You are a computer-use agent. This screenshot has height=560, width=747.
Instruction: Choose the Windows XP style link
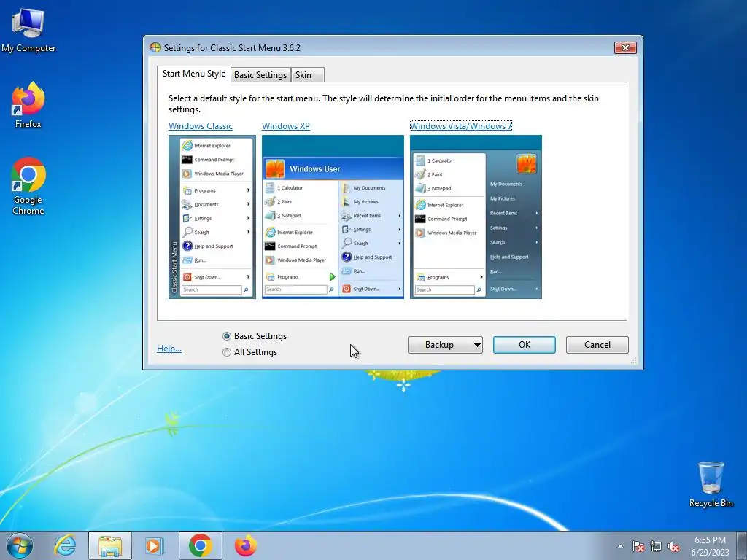(286, 126)
